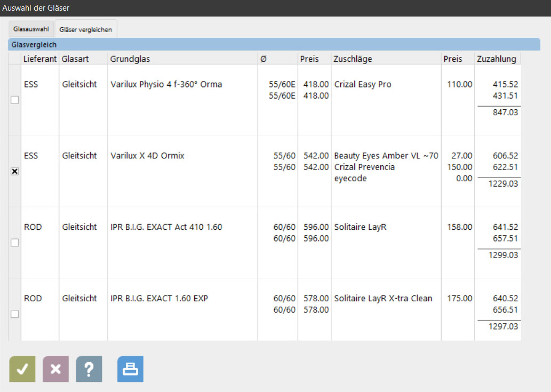Tick the IPR B.I.G. EXACT 1.60 EXP checkbox
551x392 pixels.
[15, 314]
